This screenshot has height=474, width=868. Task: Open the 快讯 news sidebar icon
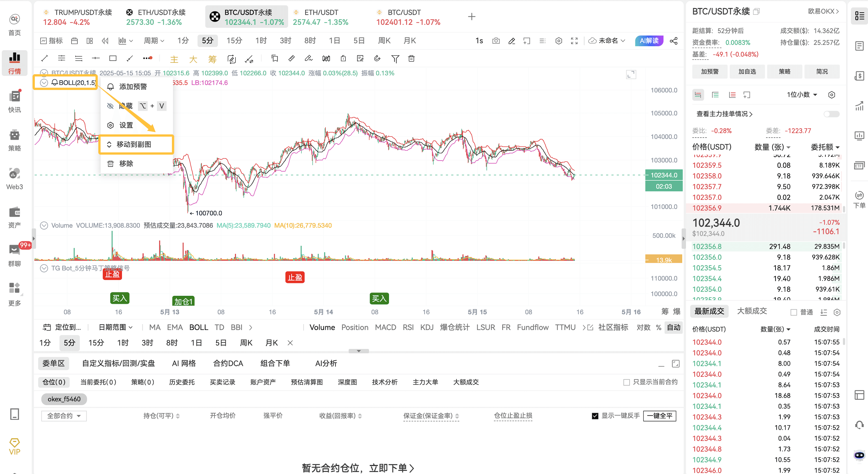(15, 101)
